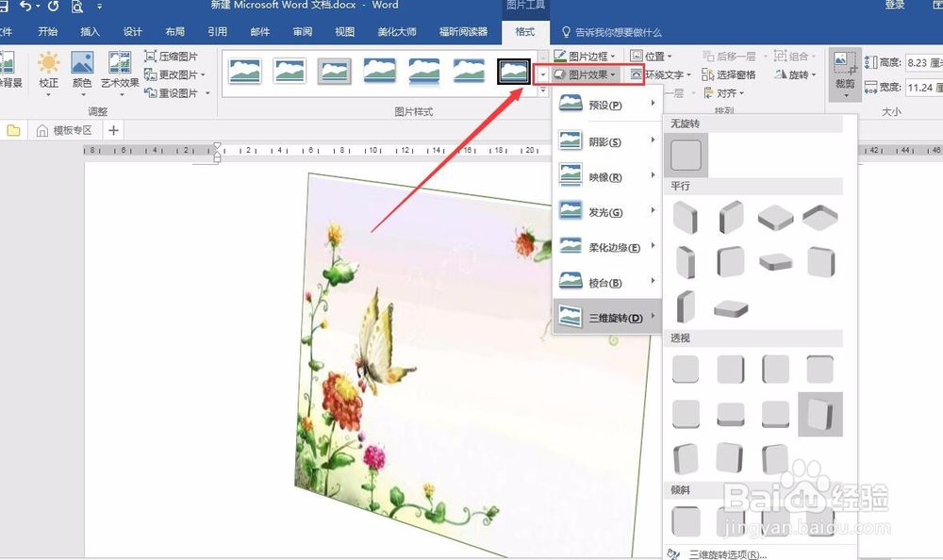Switch to 视图 View tab
This screenshot has width=943, height=560.
click(x=344, y=31)
